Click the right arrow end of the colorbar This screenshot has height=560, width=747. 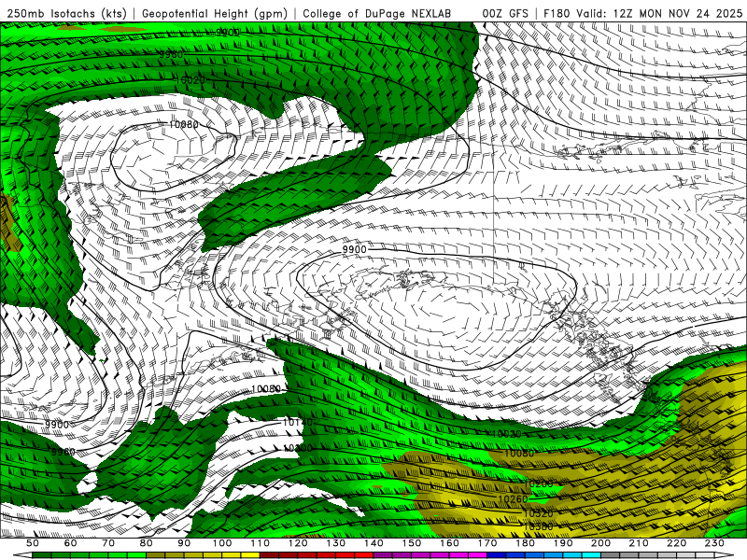point(724,555)
